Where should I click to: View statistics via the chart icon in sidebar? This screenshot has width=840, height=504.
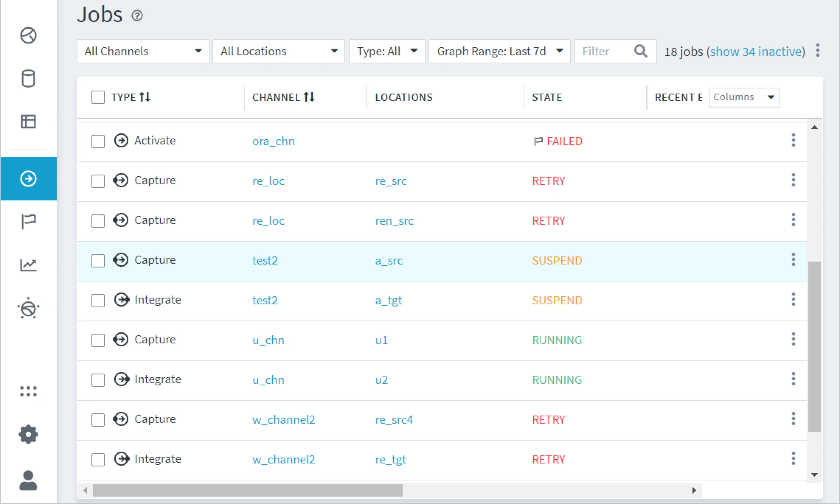(x=29, y=265)
